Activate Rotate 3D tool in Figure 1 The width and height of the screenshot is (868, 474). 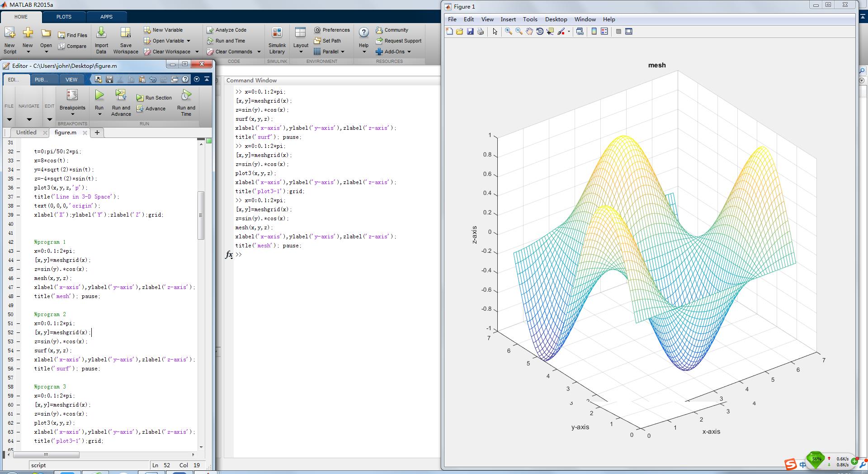[x=540, y=31]
